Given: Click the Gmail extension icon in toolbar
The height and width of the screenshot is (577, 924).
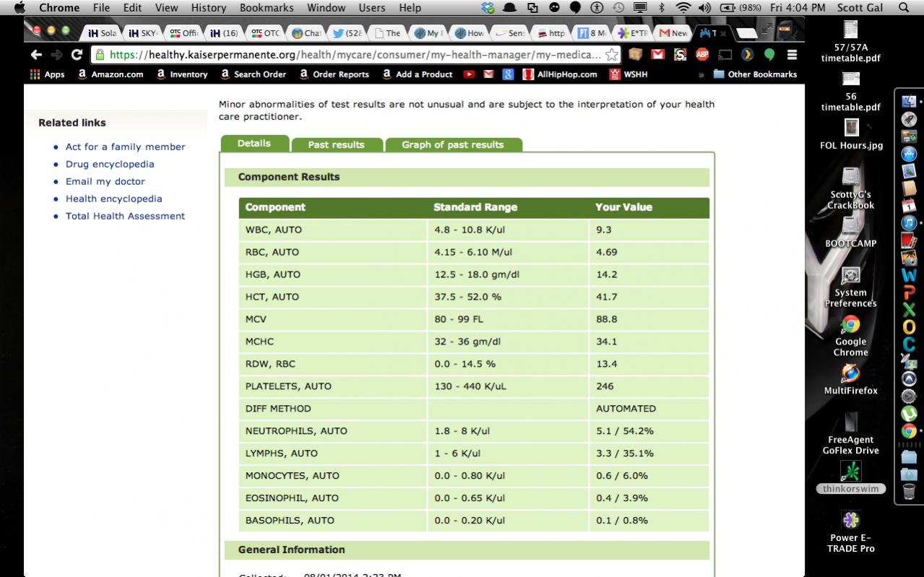Looking at the screenshot, I should click(x=657, y=55).
